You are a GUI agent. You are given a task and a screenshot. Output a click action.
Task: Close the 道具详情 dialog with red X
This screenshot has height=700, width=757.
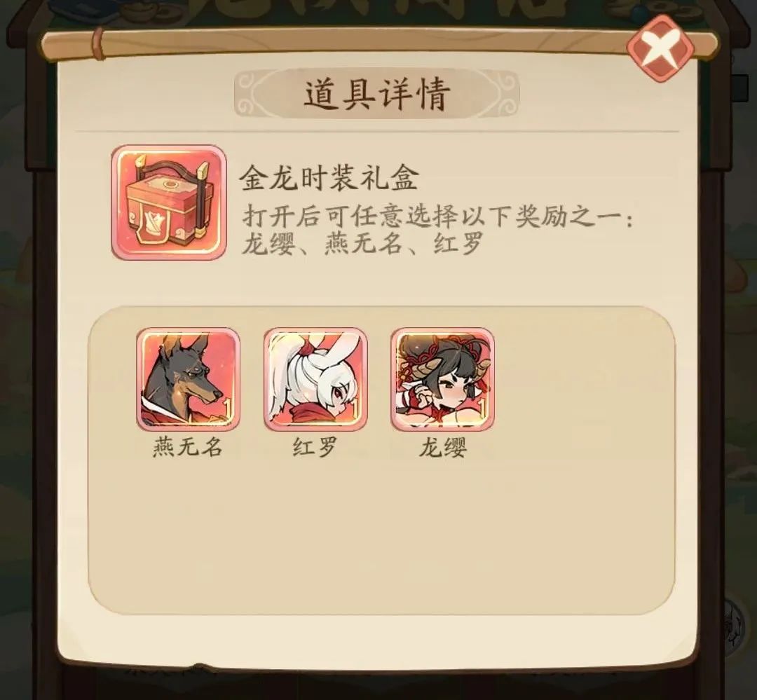660,48
